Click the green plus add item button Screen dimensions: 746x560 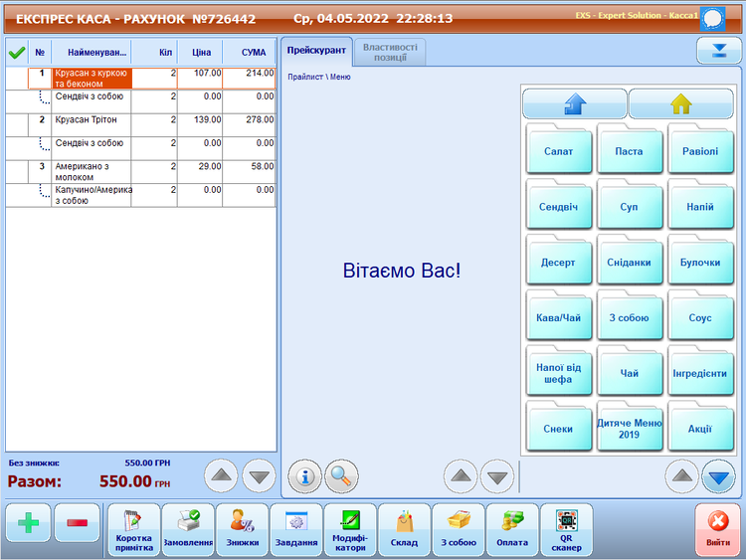pos(28,523)
